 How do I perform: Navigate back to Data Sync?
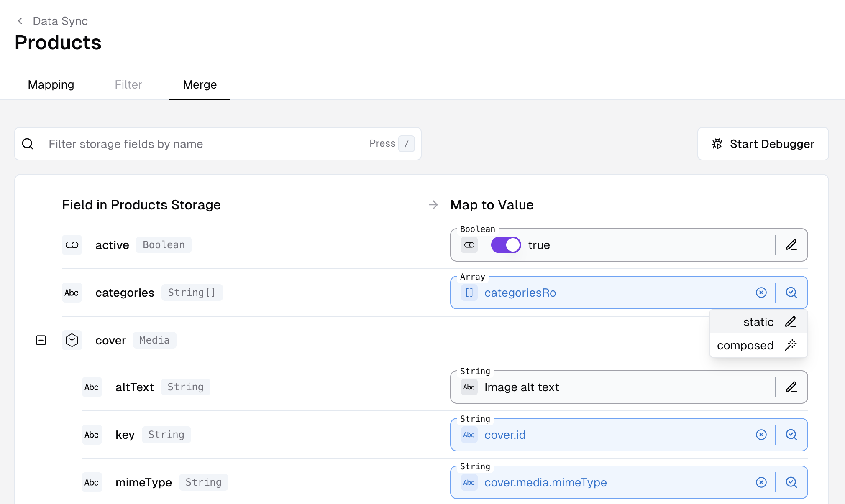(x=59, y=21)
